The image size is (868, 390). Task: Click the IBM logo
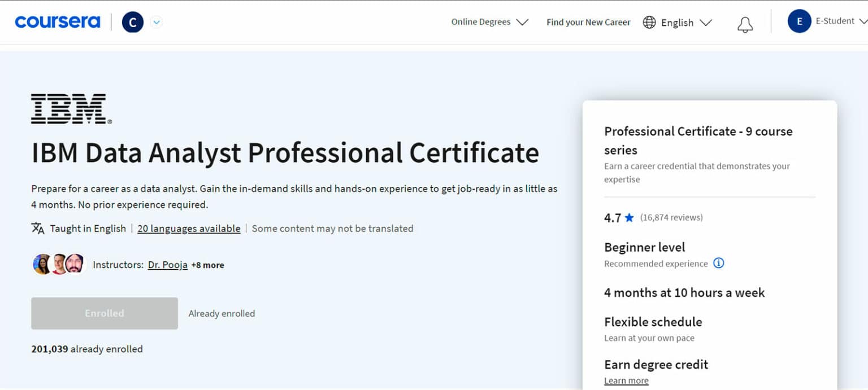click(71, 109)
